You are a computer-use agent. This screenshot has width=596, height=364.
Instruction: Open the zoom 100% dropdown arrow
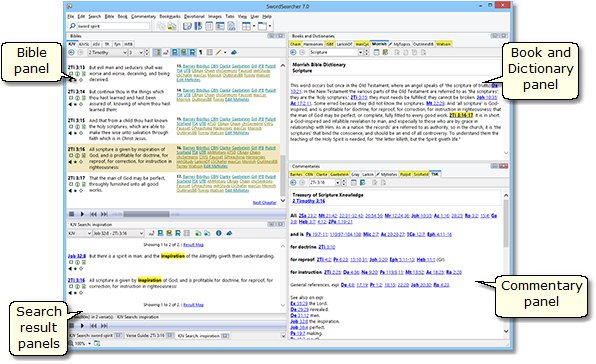(x=90, y=343)
